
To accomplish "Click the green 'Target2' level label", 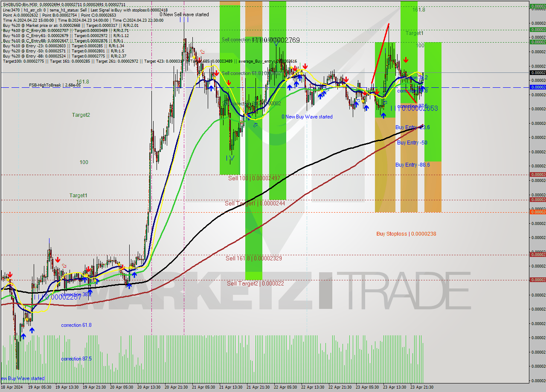I will pos(81,115).
